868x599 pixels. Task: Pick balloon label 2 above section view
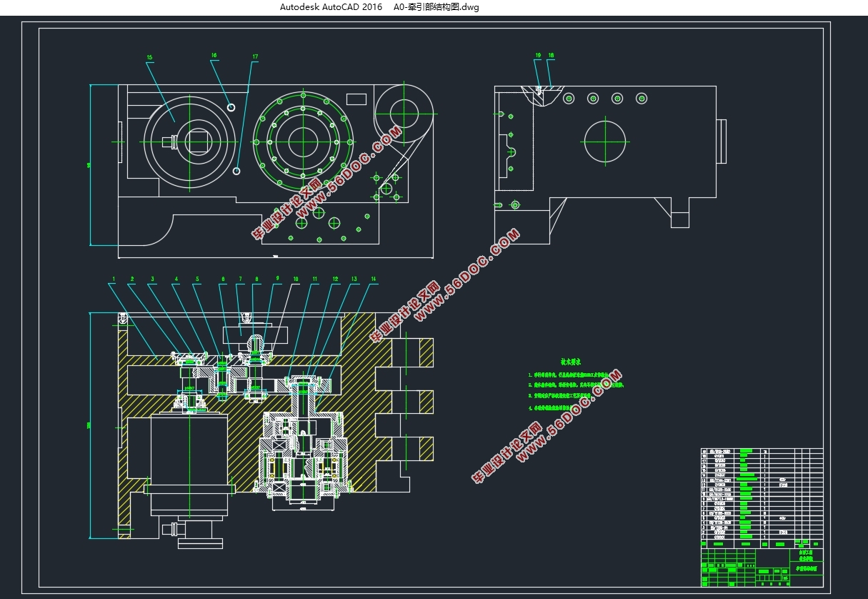pyautogui.click(x=132, y=279)
